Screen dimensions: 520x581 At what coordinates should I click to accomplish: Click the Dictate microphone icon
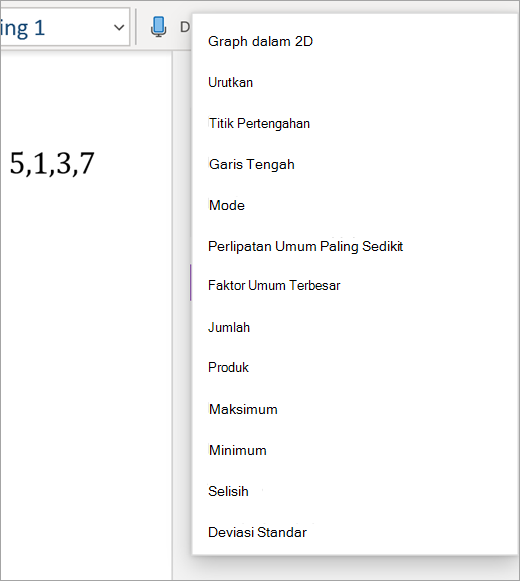click(x=158, y=27)
